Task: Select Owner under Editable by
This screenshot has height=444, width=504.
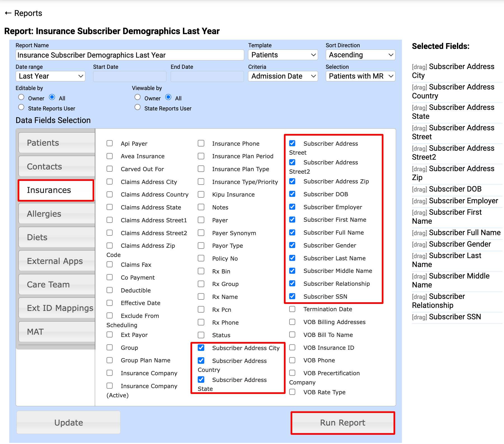Action: pos(21,97)
